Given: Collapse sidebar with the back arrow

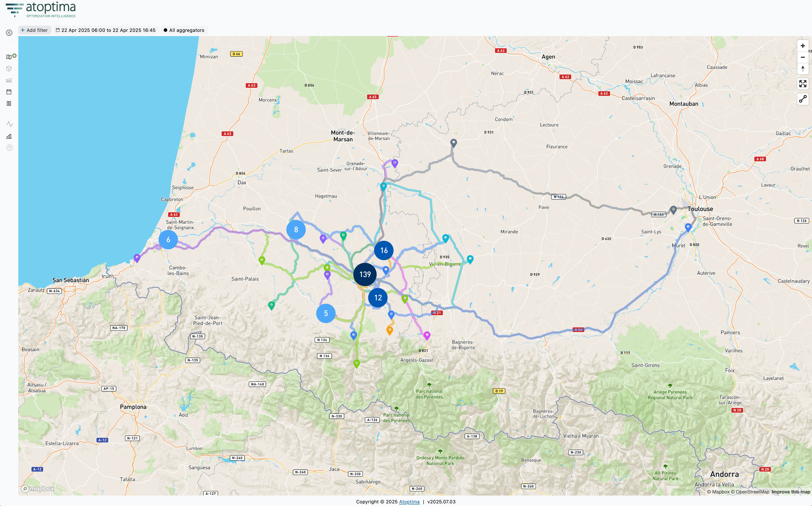Looking at the screenshot, I should tap(9, 32).
